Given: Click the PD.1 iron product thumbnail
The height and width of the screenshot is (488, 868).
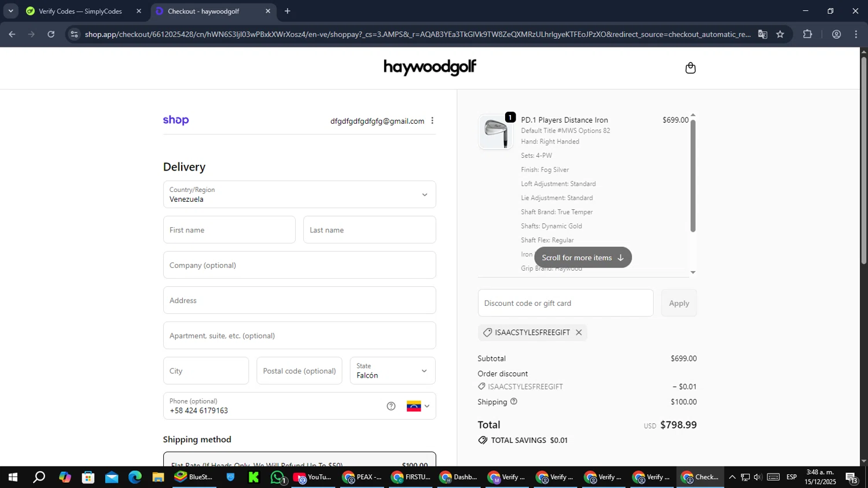Looking at the screenshot, I should click(x=496, y=132).
